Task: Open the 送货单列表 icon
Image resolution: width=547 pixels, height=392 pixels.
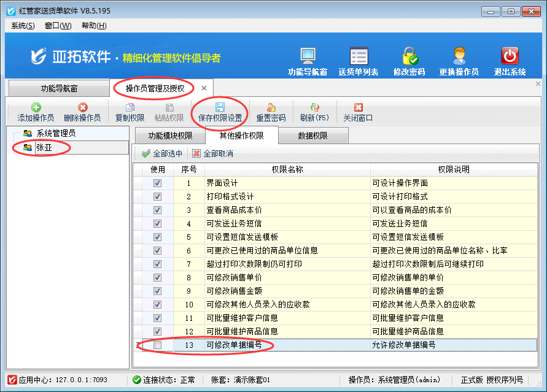Action: (359, 56)
